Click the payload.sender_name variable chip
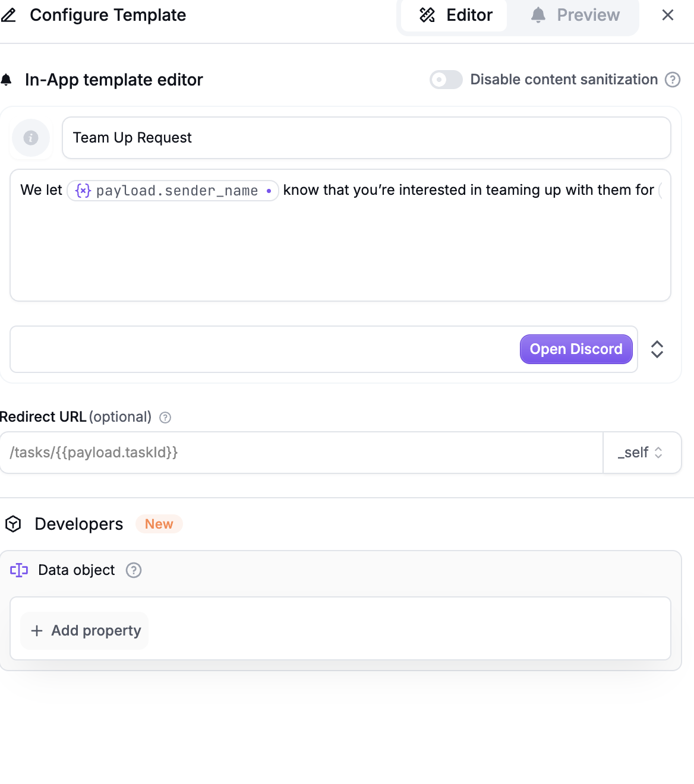Viewport: 694px width, 784px height. click(176, 191)
